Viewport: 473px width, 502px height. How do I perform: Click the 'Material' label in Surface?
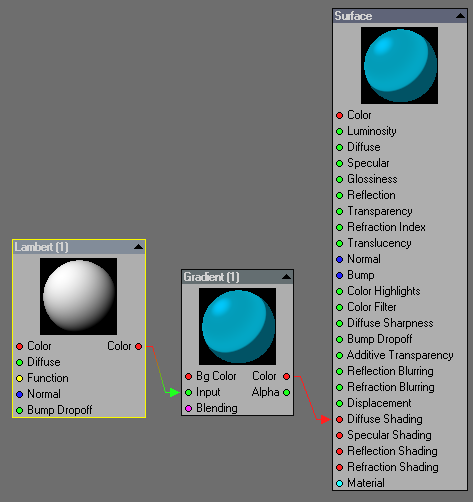pyautogui.click(x=366, y=483)
